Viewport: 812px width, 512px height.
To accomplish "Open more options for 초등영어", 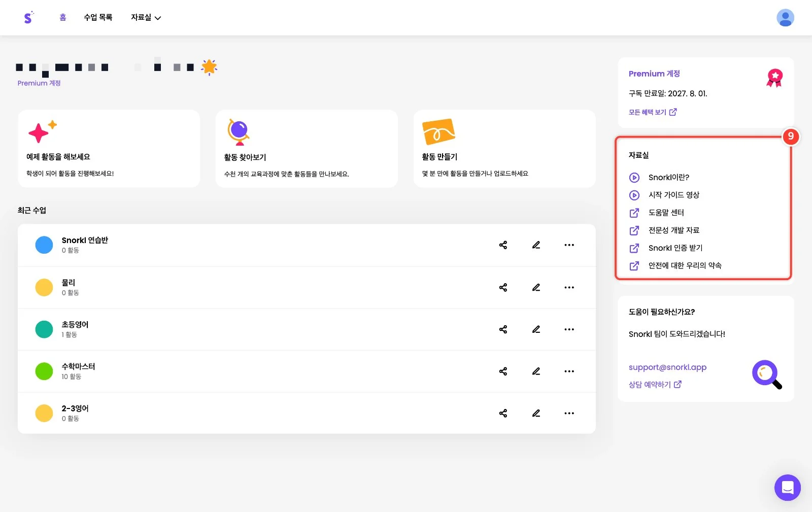I will [569, 329].
